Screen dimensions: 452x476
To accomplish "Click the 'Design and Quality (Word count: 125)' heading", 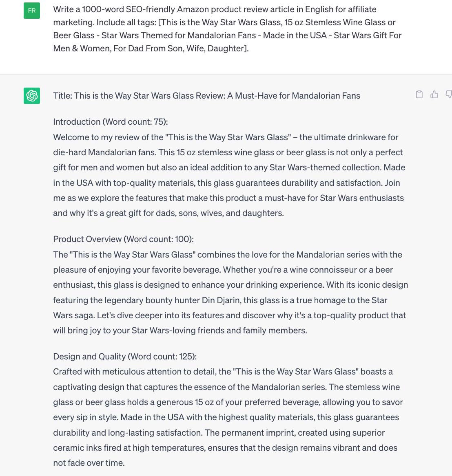I will click(125, 357).
